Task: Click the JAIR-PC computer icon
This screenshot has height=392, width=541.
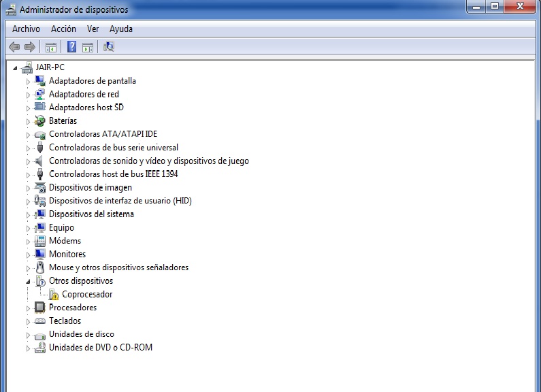Action: (27, 67)
